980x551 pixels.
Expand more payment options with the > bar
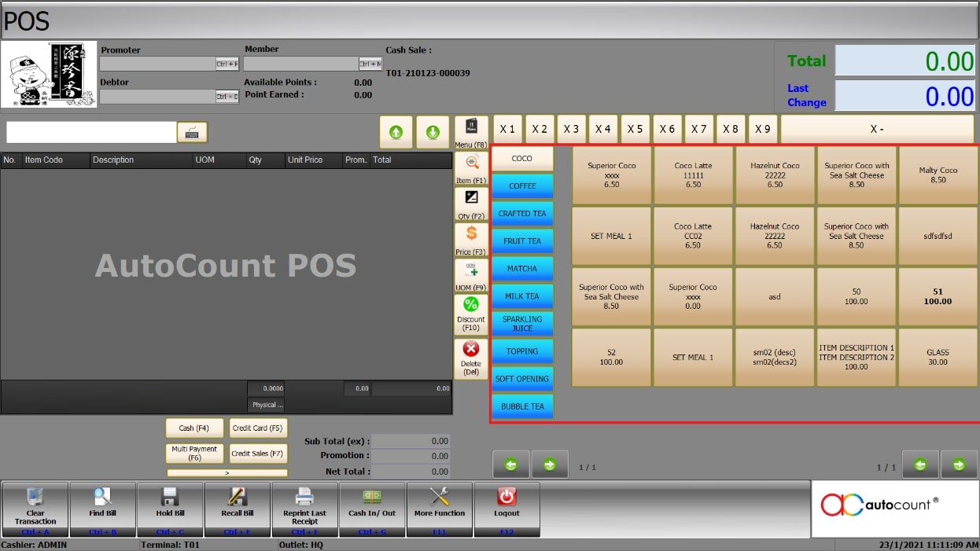pyautogui.click(x=227, y=473)
